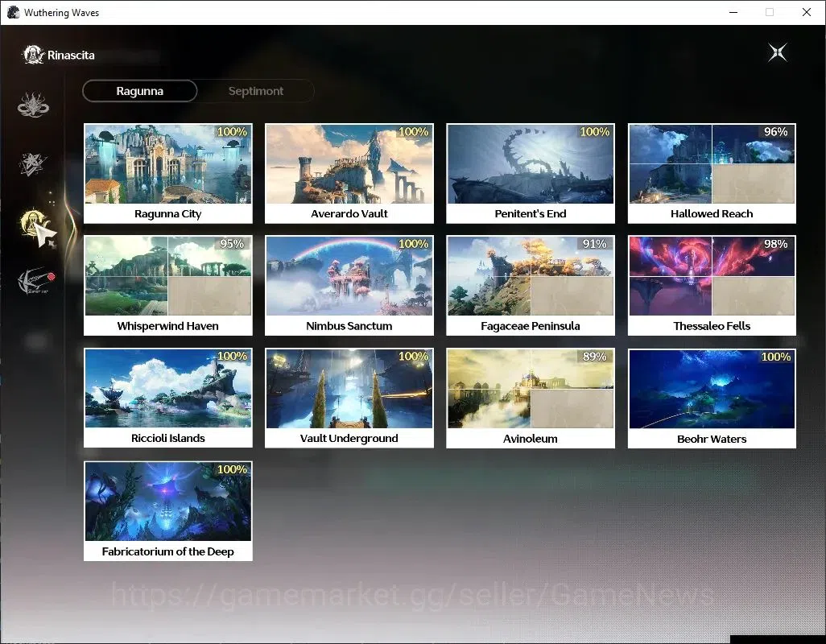
Task: Open the Avinoleum area thumbnail
Action: point(531,389)
